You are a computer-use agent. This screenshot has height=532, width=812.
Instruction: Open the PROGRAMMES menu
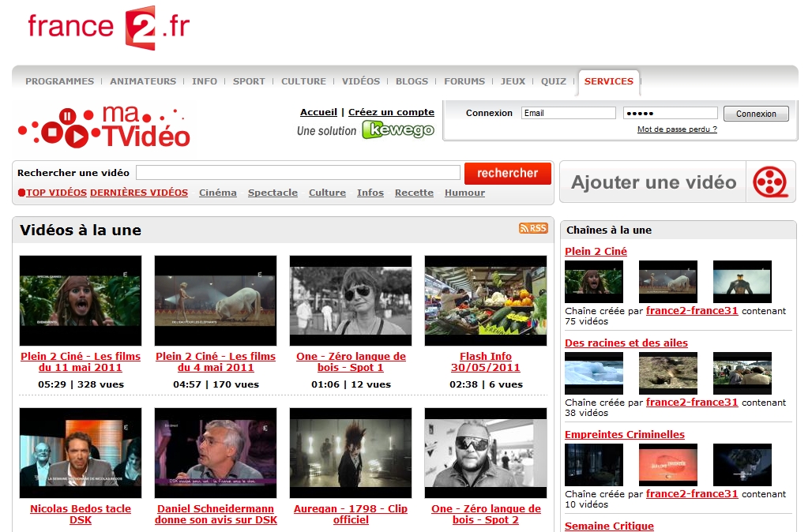click(x=59, y=81)
